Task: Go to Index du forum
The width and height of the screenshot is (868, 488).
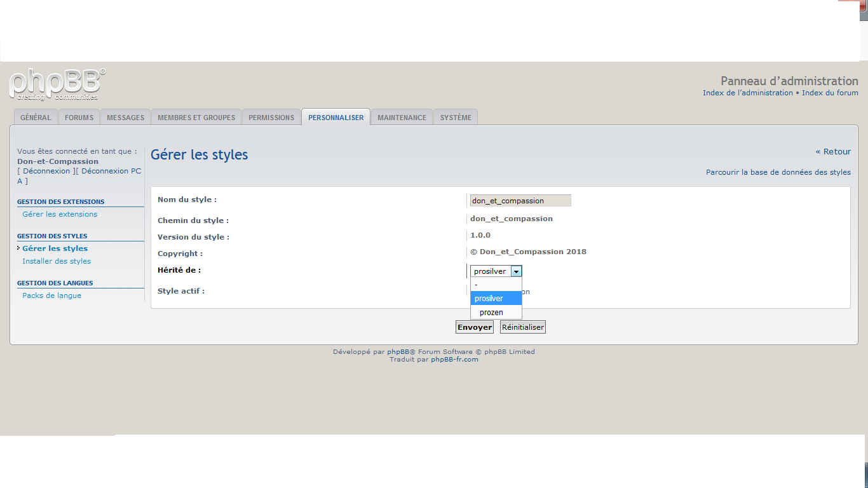Action: click(830, 93)
